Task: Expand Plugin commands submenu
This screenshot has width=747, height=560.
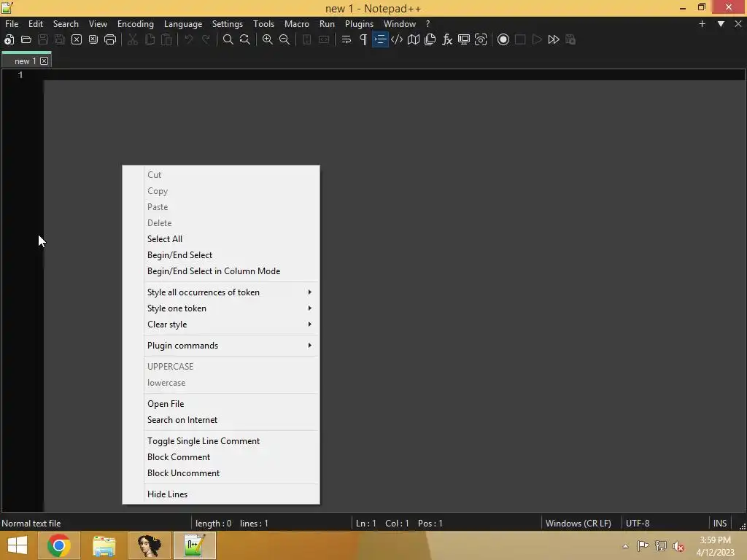Action: 221,346
